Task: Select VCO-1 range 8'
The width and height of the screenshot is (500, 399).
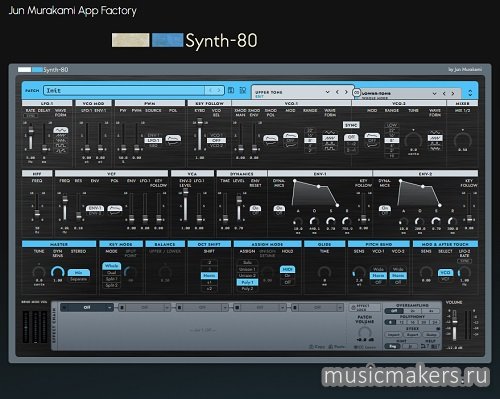Action: coord(310,140)
